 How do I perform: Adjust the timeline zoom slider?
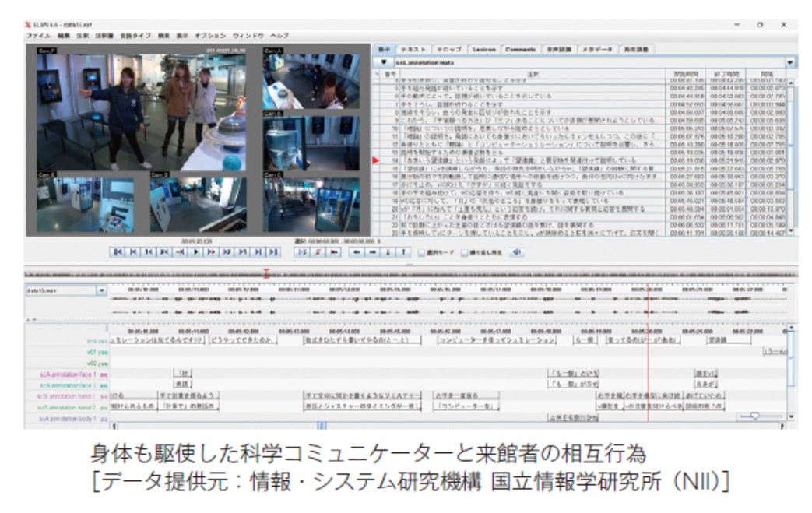[x=752, y=416]
